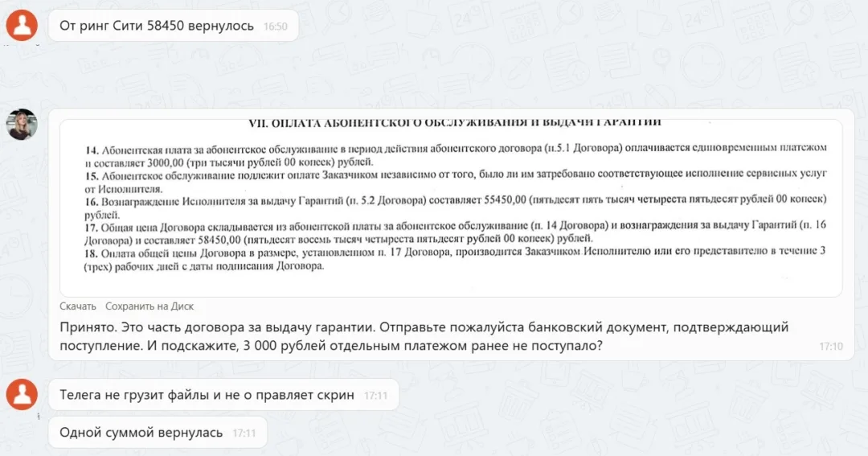Click reply text starting "Принято. Это часть договора"
The image size is (868, 456).
coord(424,336)
